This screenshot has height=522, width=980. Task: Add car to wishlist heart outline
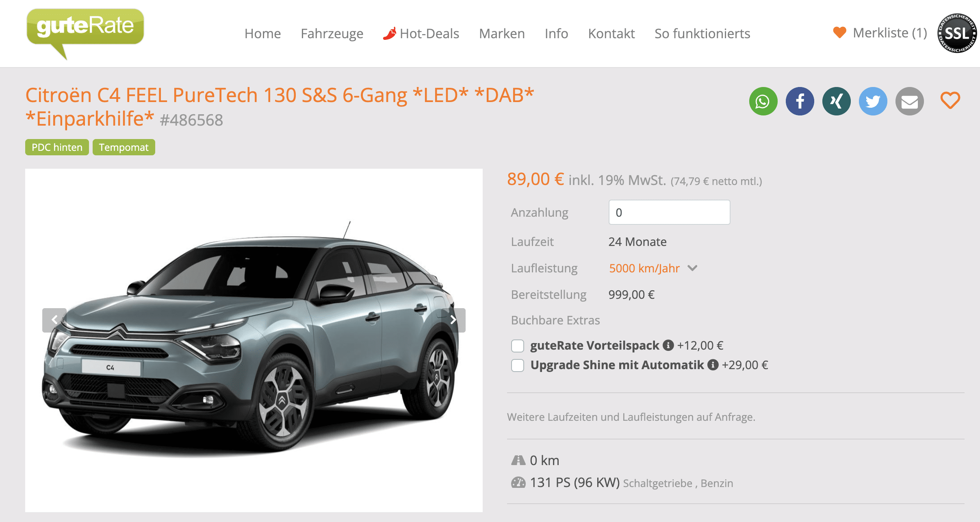pyautogui.click(x=950, y=100)
